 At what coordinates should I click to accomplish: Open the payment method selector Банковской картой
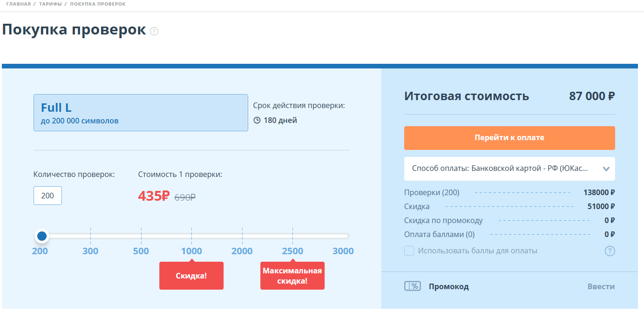click(509, 169)
